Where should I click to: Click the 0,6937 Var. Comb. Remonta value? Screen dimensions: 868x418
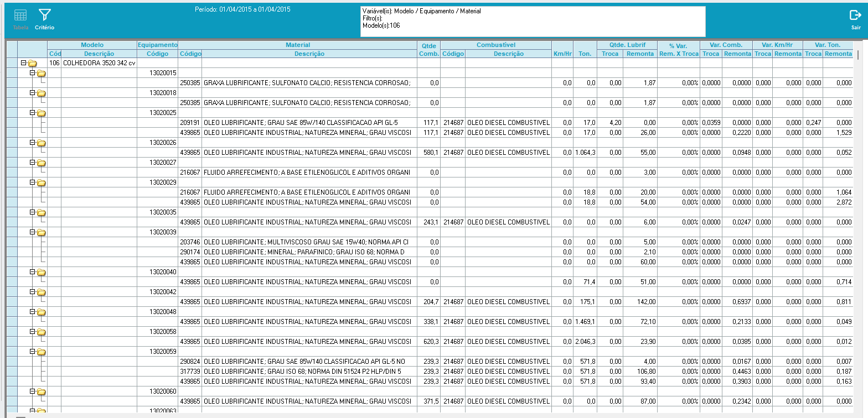point(737,302)
